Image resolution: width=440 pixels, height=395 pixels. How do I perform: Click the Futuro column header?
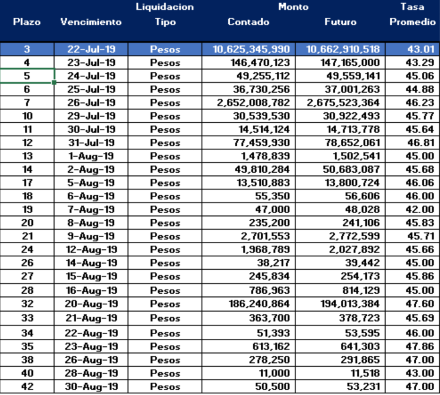(340, 22)
